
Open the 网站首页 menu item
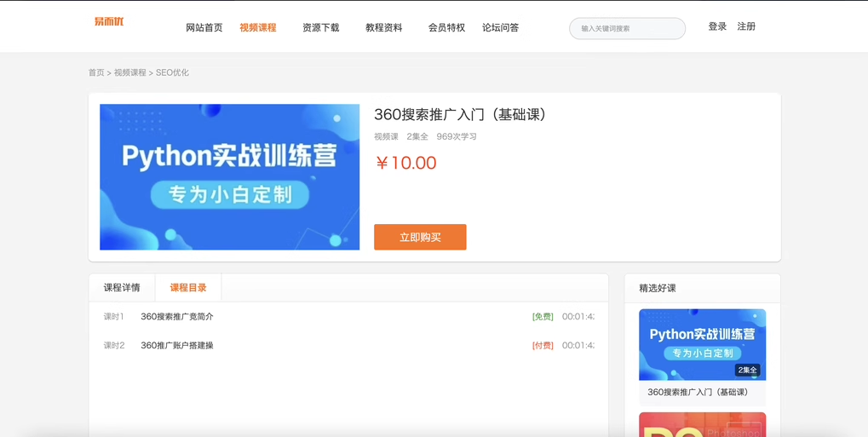point(204,27)
